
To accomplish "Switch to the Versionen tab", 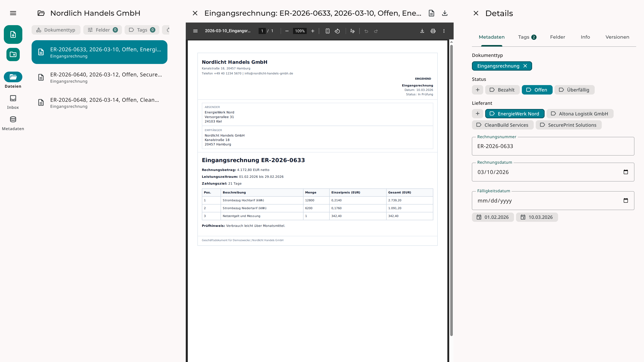I will [x=617, y=37].
